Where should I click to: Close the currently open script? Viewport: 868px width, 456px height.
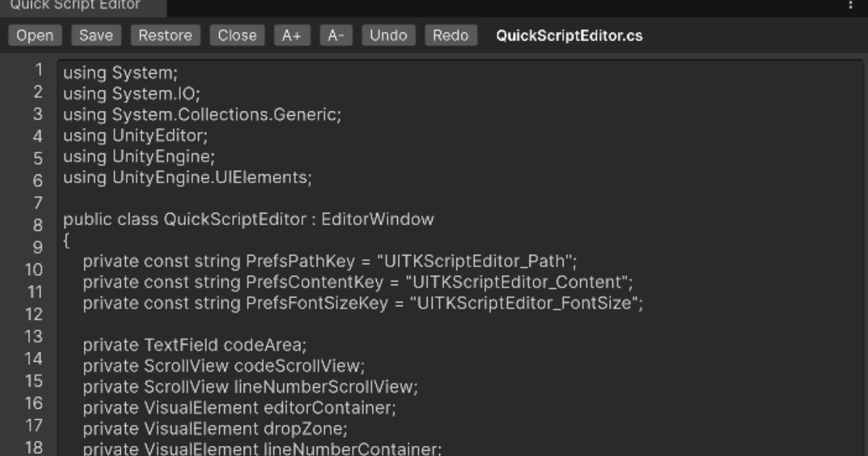(237, 35)
